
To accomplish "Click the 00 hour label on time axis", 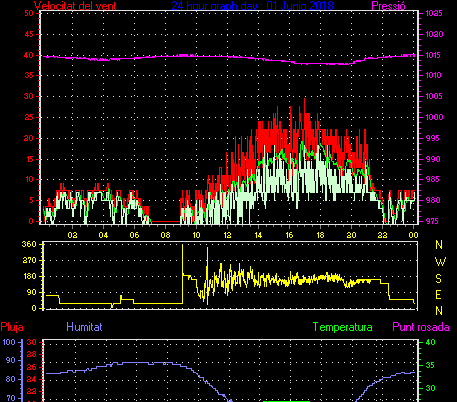I will pos(413,235).
